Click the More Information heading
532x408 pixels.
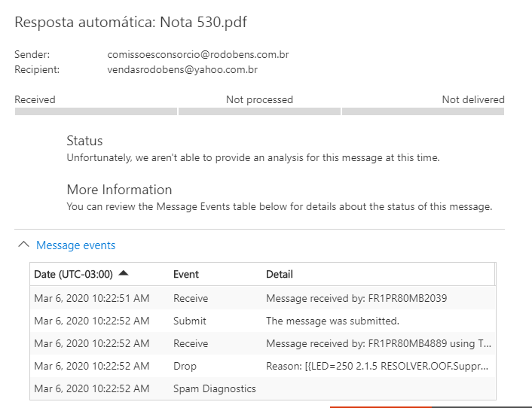coord(119,190)
